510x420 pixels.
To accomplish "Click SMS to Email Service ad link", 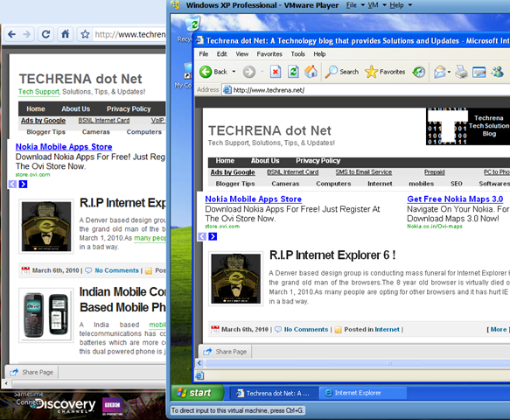I will pyautogui.click(x=364, y=172).
